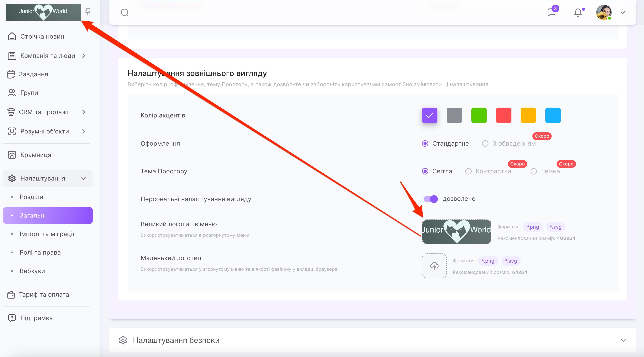Image resolution: width=644 pixels, height=357 pixels.
Task: Go to Ролі та права settings
Action: [40, 252]
